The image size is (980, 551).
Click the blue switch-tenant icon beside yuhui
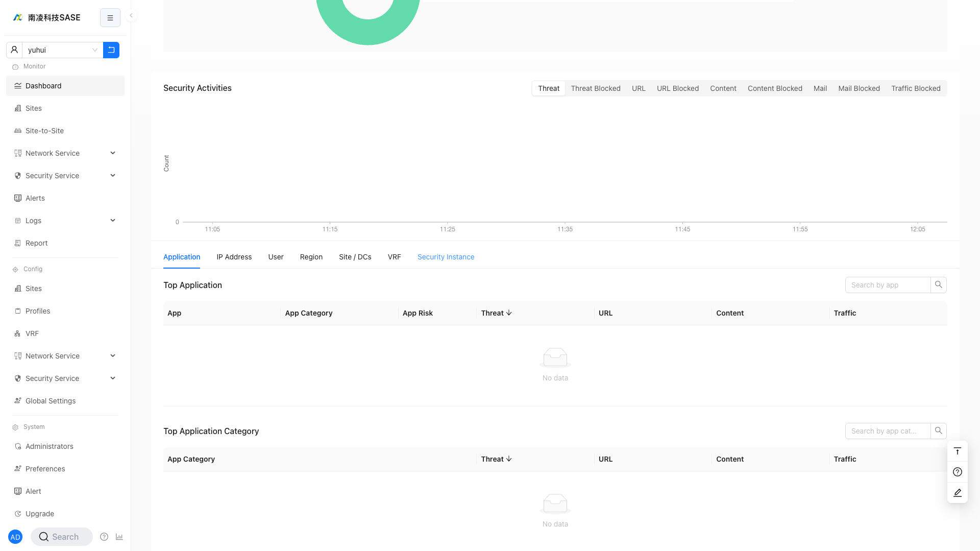coord(111,50)
